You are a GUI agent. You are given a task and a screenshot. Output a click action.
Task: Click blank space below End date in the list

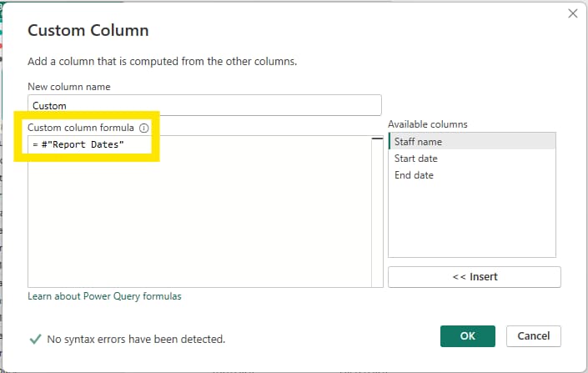click(x=471, y=221)
